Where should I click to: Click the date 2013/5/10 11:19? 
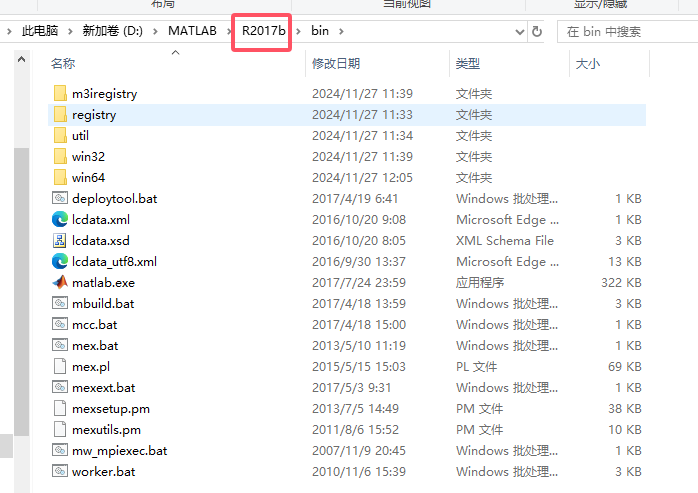[359, 346]
